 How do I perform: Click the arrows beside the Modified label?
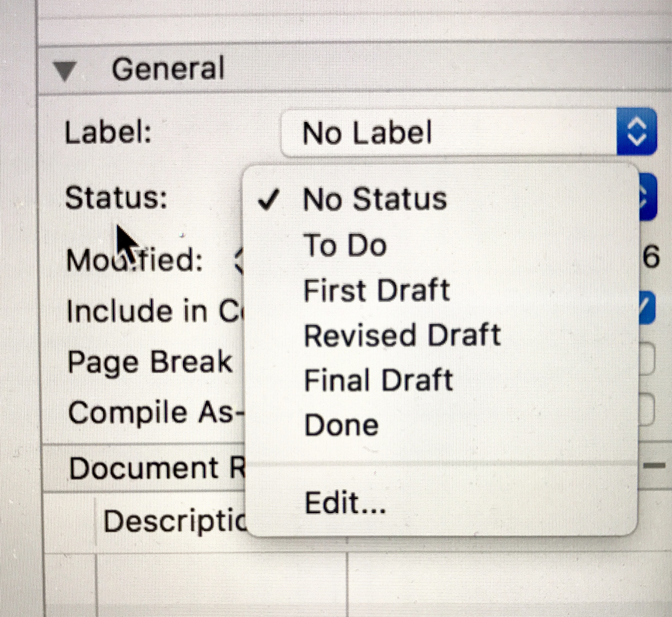239,260
